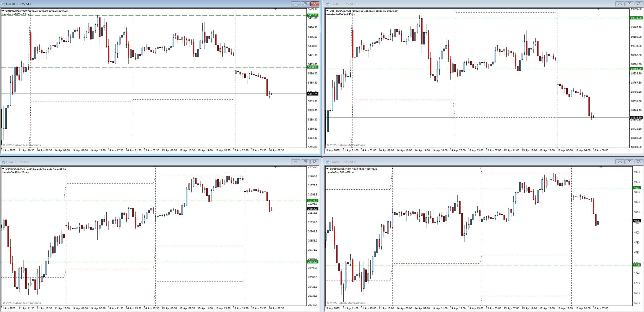Click 16 Apr 08:00 on UsaTecJun25 time axis
This screenshot has height=312, width=644.
[x=601, y=150]
